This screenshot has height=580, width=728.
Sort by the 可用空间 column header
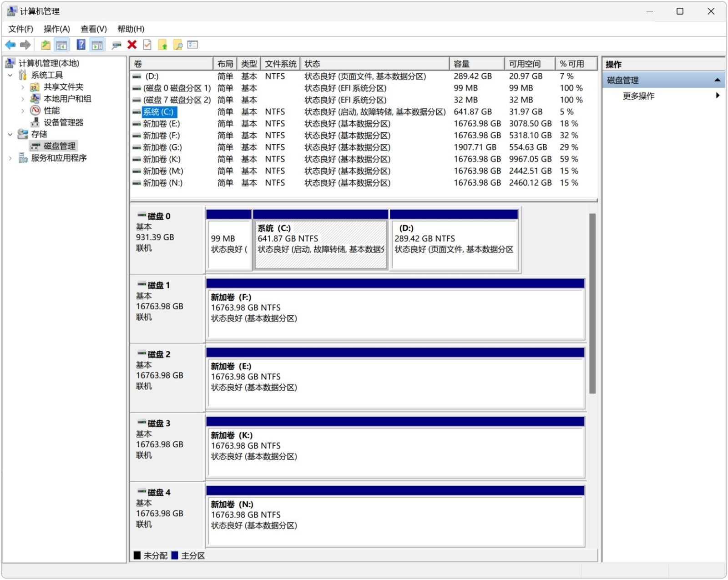(530, 64)
